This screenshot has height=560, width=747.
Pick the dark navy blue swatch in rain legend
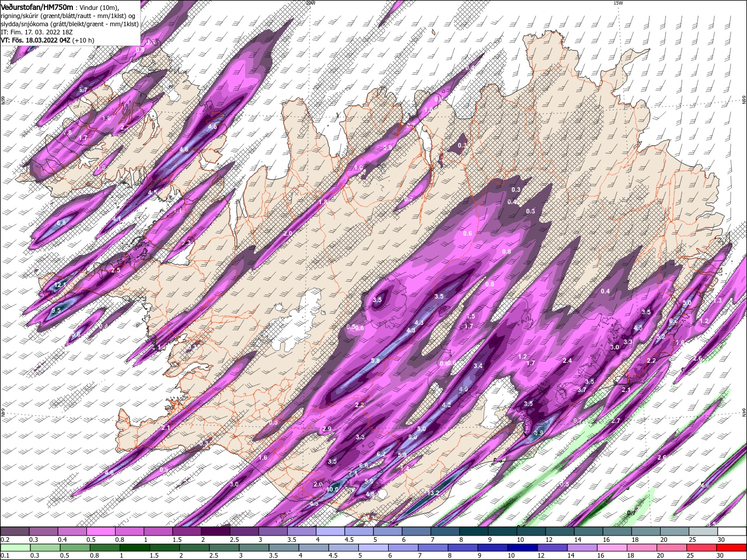click(x=521, y=548)
